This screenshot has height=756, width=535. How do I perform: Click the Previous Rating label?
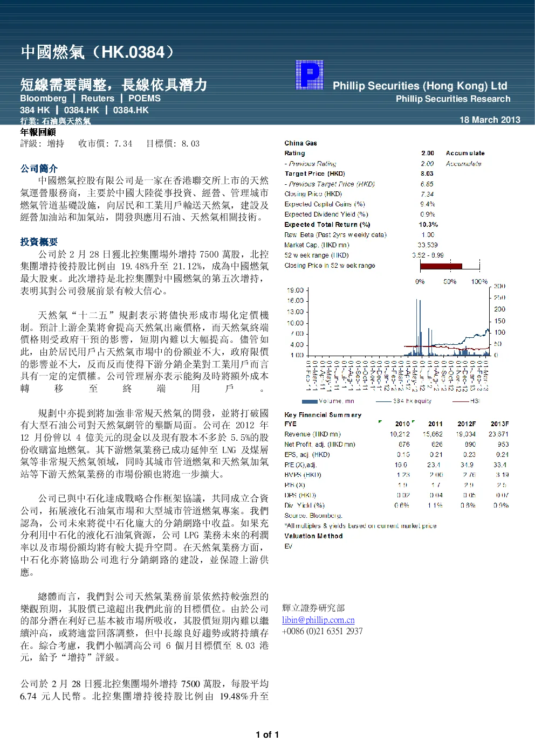310,163
